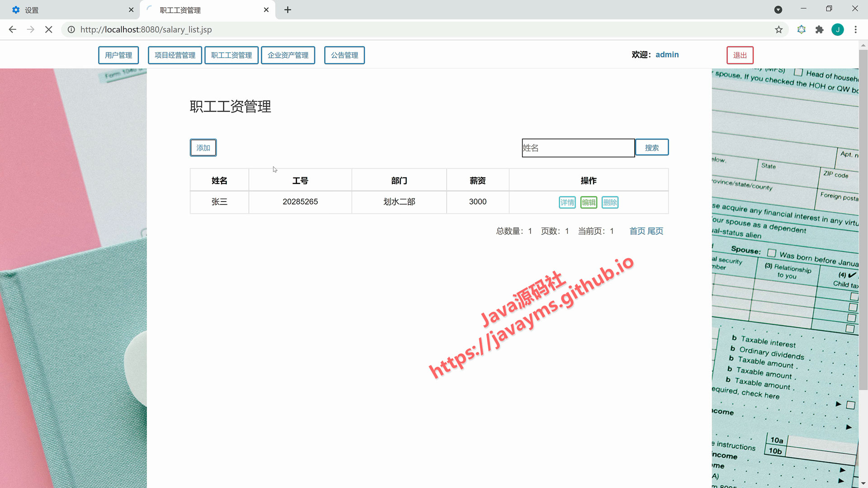Viewport: 868px width, 488px height.
Task: Close the 设置 tab
Action: point(131,9)
